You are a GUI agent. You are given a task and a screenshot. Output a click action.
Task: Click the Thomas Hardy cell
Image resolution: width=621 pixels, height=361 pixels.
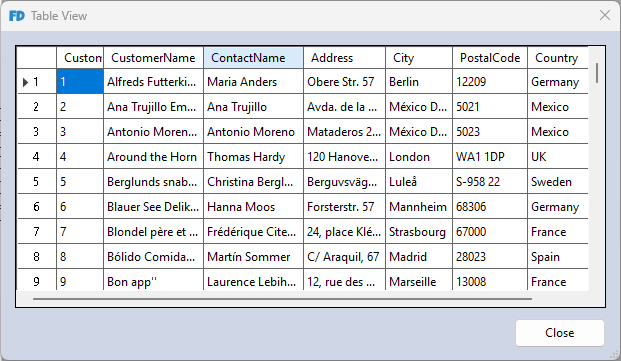tap(253, 157)
